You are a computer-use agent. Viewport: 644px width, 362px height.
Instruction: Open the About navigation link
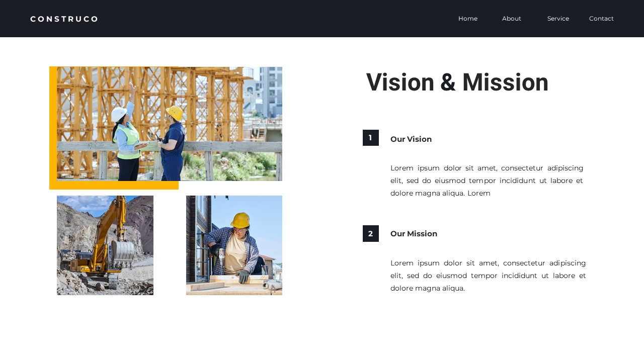pos(511,18)
